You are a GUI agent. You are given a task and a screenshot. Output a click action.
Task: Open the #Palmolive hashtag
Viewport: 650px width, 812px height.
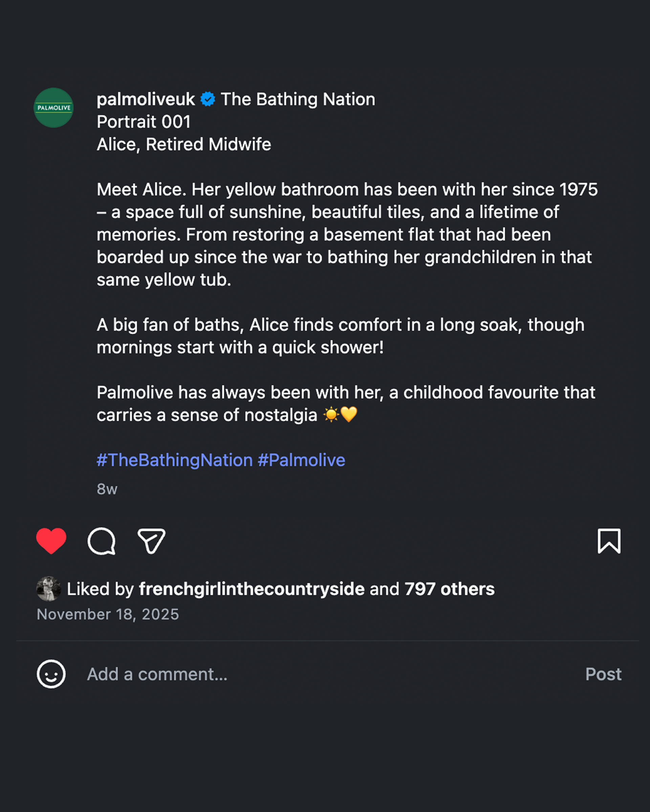(x=301, y=460)
